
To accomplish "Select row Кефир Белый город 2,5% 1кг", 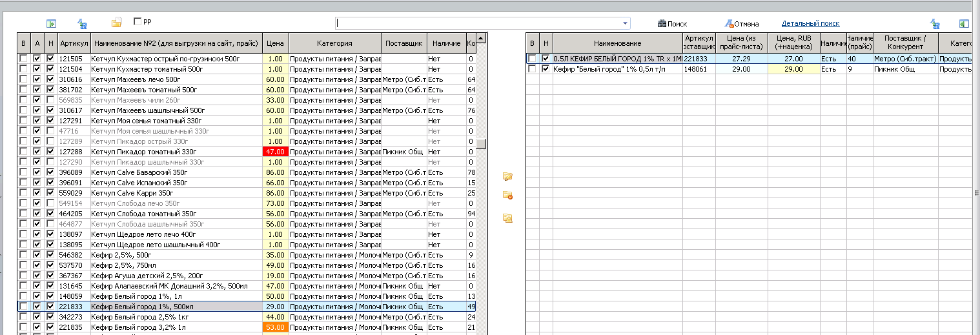I will click(x=247, y=317).
